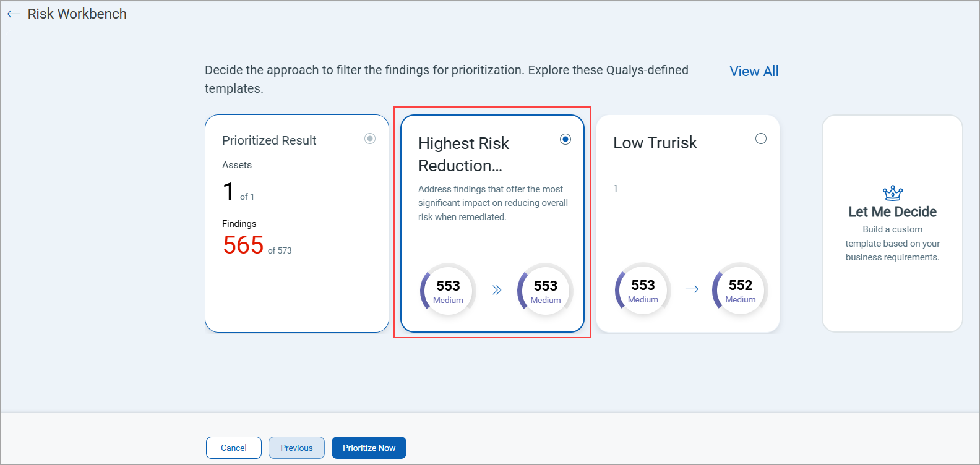Select the Highest Risk Reduction radio button

pyautogui.click(x=565, y=139)
